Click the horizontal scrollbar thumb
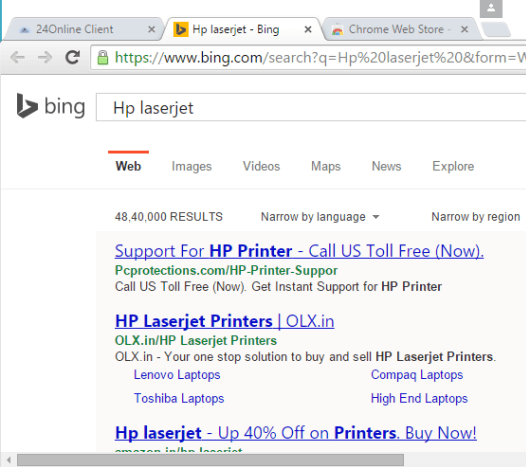The image size is (526, 467). (x=210, y=460)
